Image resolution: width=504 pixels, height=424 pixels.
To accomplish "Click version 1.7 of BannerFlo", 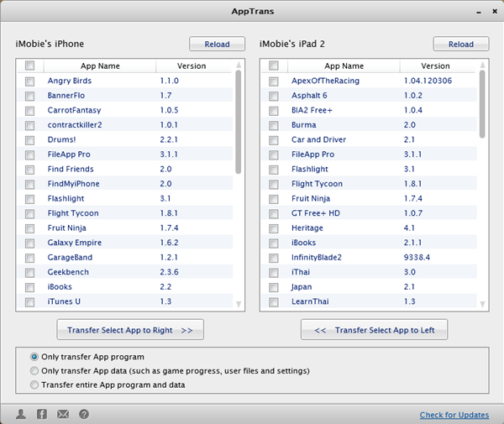I will 165,96.
